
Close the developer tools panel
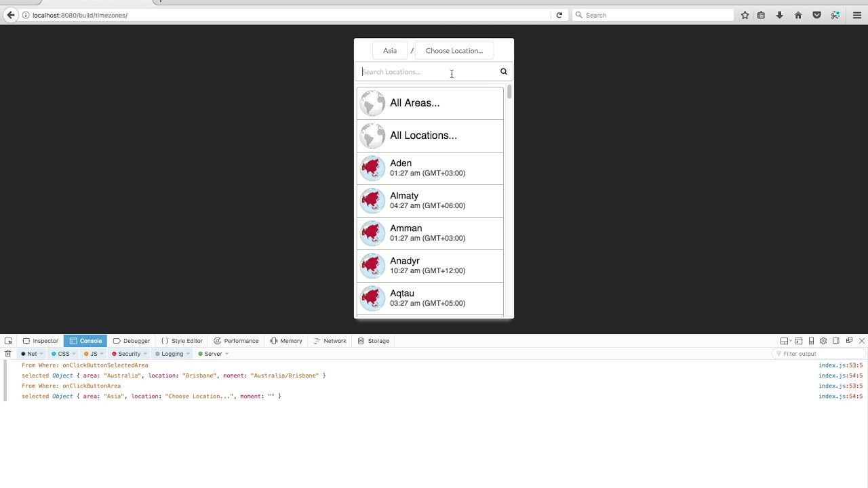pos(862,341)
